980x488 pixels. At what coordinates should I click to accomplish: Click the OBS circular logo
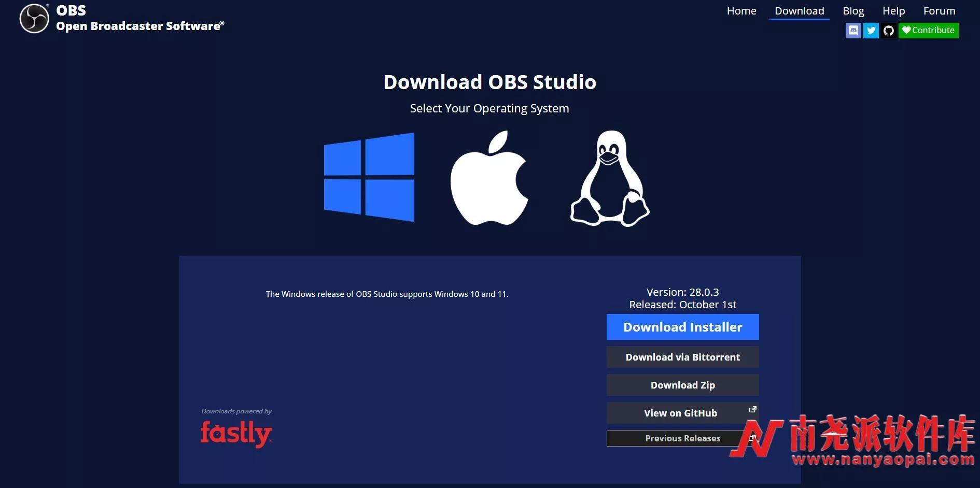tap(34, 19)
